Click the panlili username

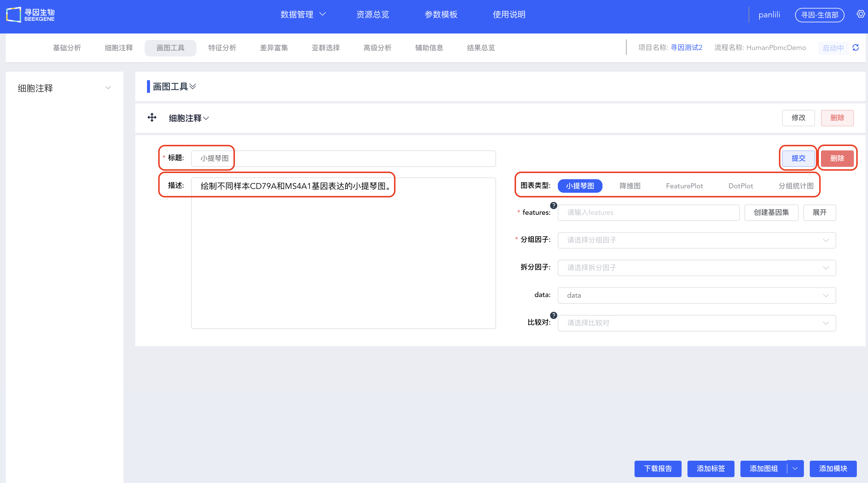point(769,15)
